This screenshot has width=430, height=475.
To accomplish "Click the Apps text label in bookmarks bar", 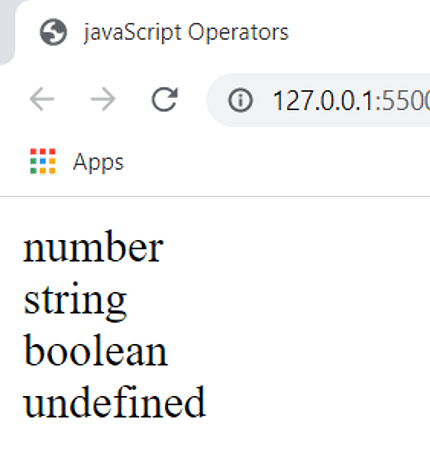I will [x=98, y=162].
